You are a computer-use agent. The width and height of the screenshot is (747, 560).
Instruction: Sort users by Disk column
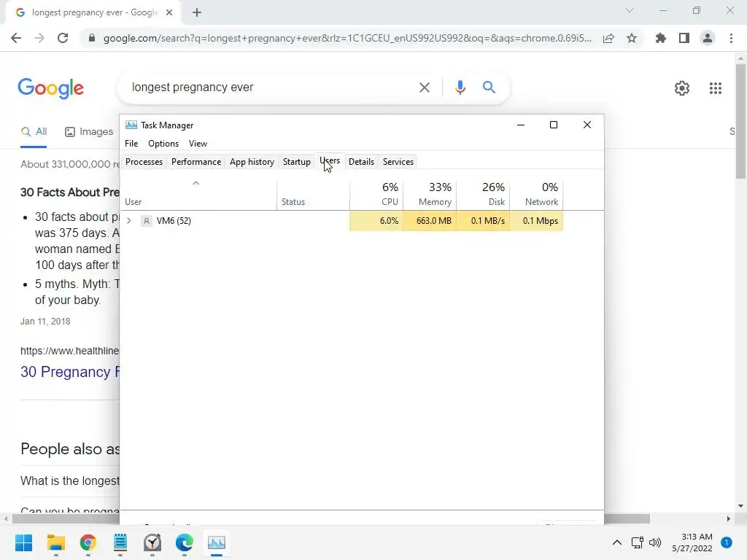coord(483,195)
